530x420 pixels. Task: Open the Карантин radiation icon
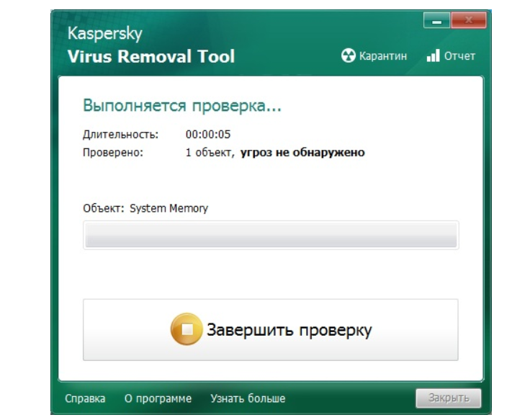pyautogui.click(x=348, y=55)
